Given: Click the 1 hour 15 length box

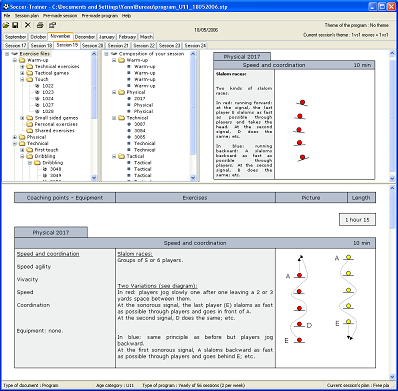Looking at the screenshot, I should coord(357,220).
